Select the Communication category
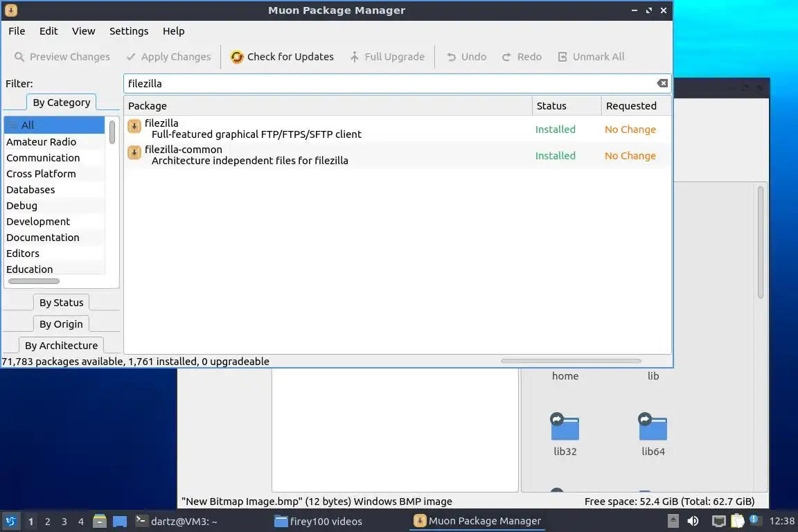This screenshot has width=798, height=532. (x=55, y=158)
